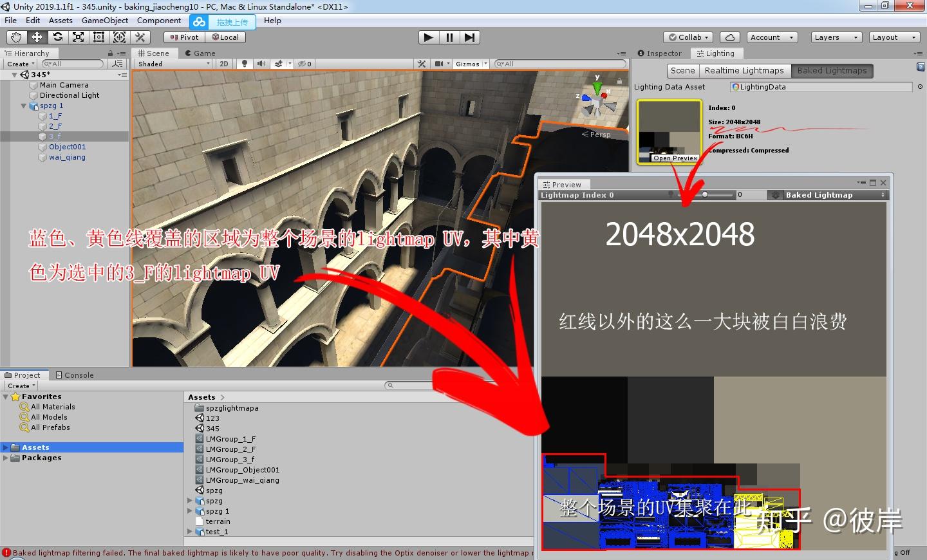The width and height of the screenshot is (927, 560).
Task: Open the Assets menu
Action: [x=61, y=21]
